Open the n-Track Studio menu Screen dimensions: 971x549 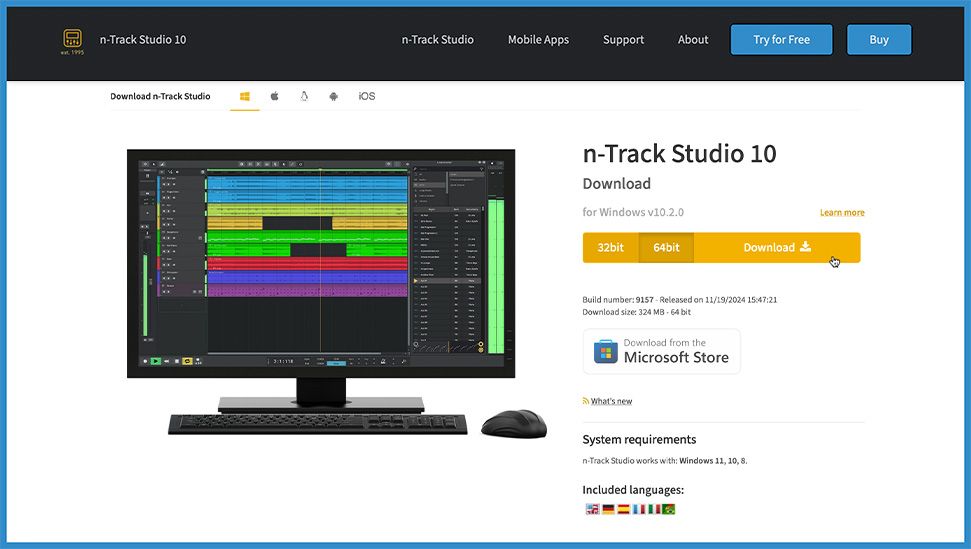click(x=437, y=40)
